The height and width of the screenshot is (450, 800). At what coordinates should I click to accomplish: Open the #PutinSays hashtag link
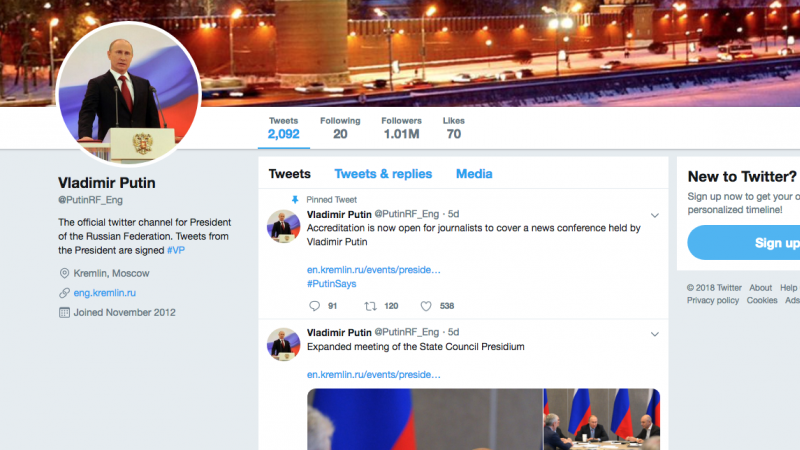tap(332, 284)
